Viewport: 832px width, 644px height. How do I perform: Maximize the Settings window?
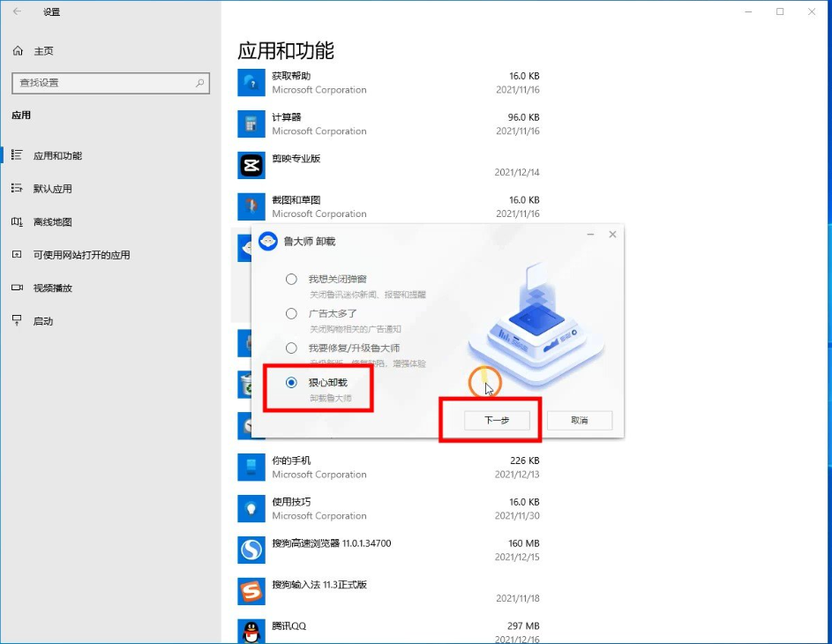[780, 11]
